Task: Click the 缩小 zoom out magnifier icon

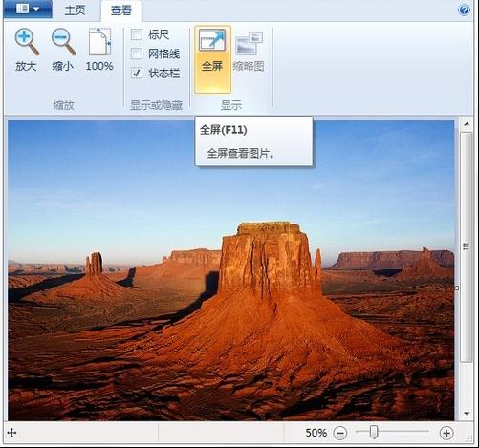Action: click(63, 42)
